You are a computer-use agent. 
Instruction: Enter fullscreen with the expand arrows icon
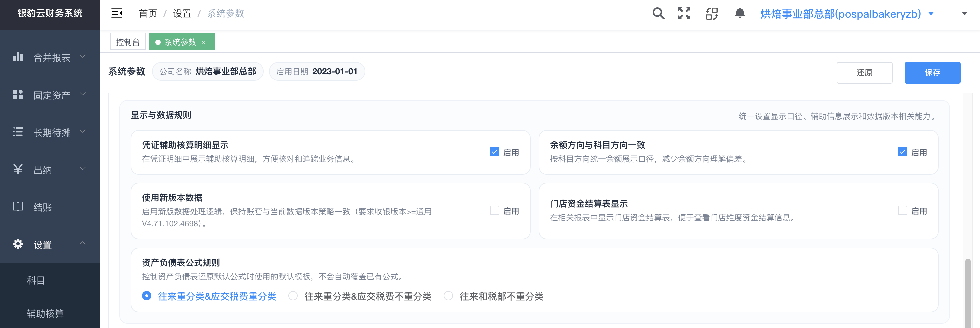point(684,13)
